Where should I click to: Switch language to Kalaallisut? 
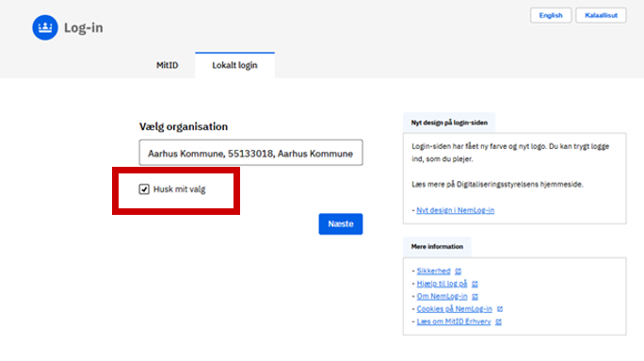pos(601,15)
